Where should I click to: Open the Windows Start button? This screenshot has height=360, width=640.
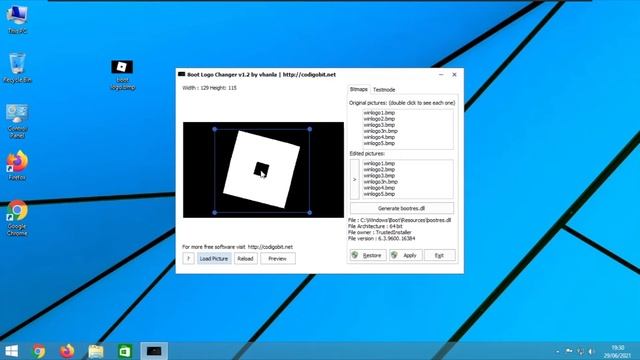click(11, 351)
